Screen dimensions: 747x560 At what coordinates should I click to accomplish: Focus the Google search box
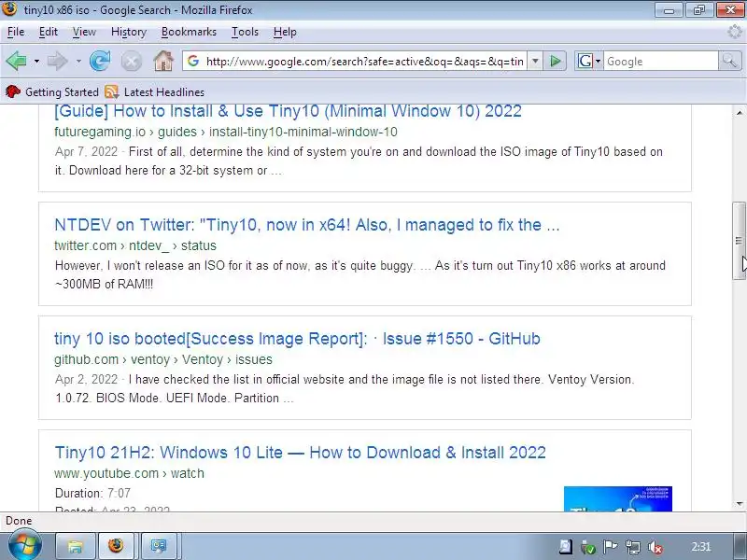coord(661,62)
